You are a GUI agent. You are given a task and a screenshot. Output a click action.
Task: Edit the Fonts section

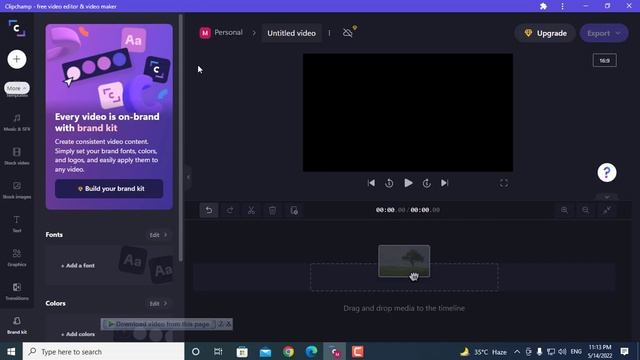(x=158, y=235)
